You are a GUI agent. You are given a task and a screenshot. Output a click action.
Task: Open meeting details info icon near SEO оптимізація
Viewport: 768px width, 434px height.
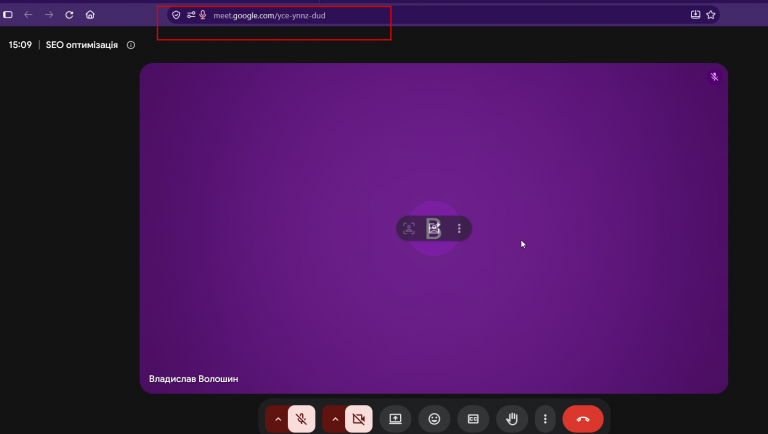pos(131,45)
